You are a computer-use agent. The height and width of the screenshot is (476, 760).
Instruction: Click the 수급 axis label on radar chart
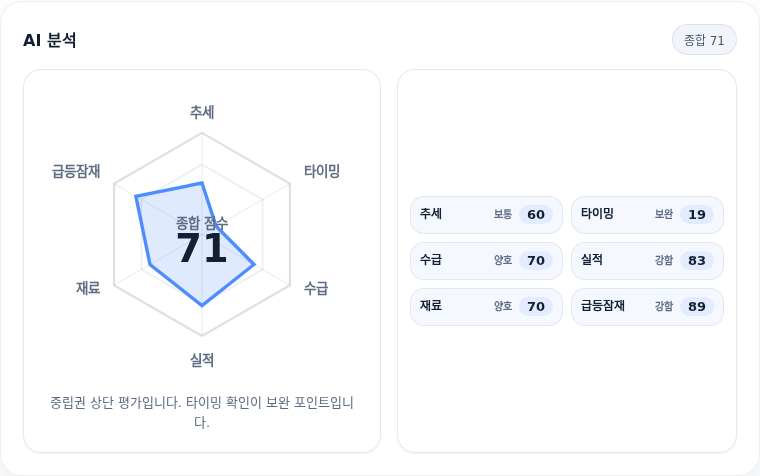tap(316, 288)
